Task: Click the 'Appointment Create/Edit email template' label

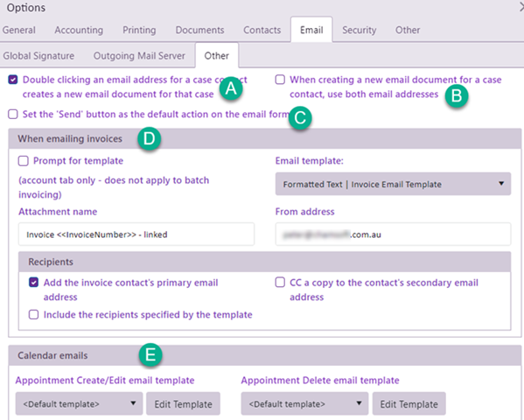Action: click(x=105, y=381)
